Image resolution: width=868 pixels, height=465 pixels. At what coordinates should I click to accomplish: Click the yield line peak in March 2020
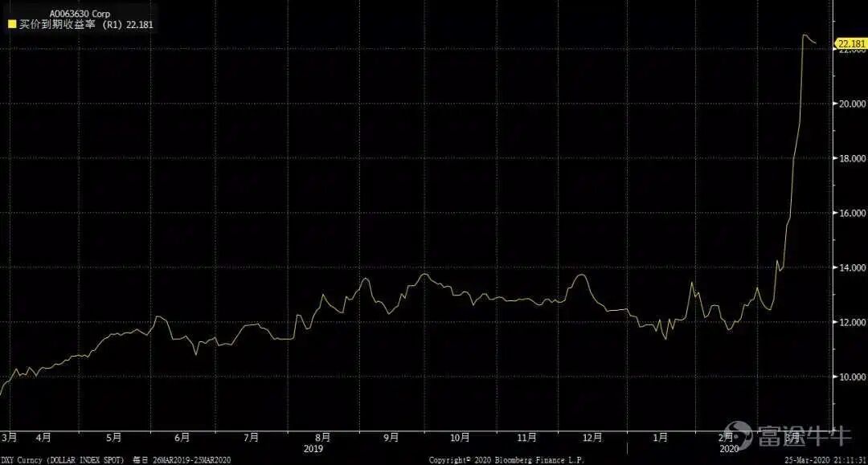point(805,35)
